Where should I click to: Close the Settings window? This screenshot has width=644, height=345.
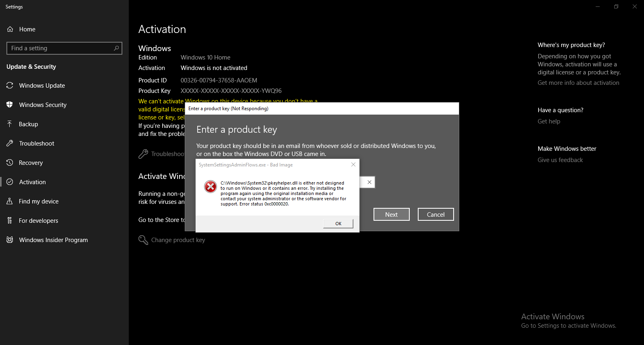[x=635, y=6]
